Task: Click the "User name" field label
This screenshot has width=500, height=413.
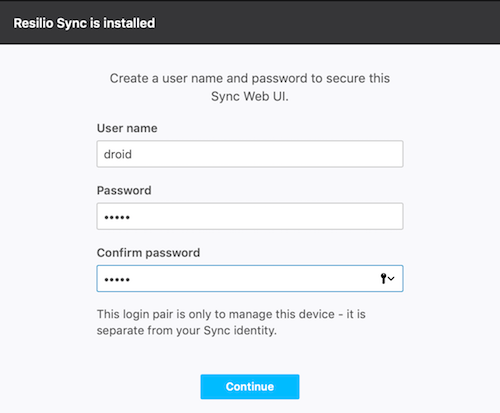Action: [x=127, y=128]
